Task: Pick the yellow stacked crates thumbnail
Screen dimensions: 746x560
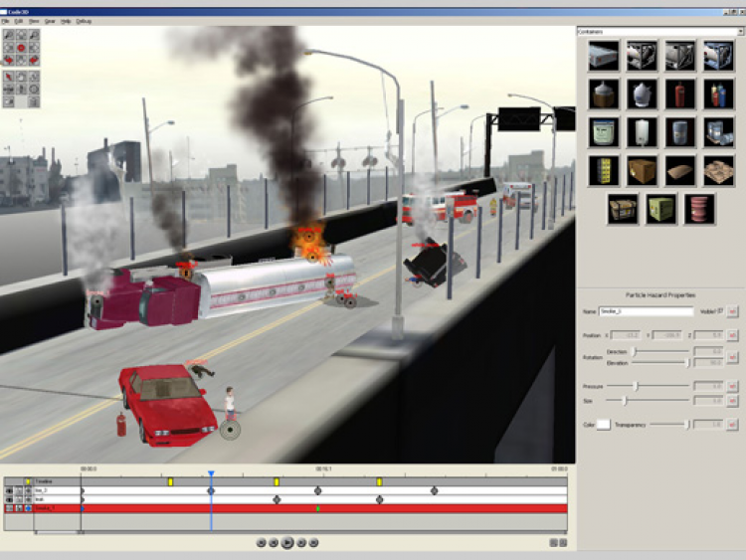Action: coord(604,170)
